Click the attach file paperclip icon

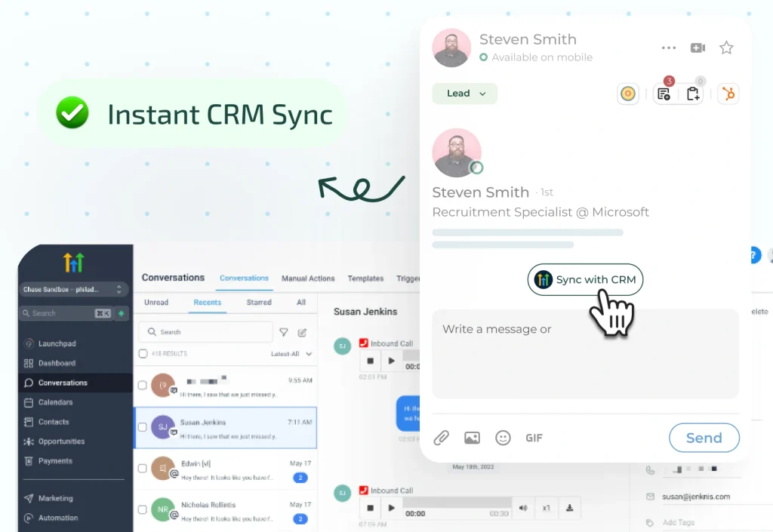441,438
